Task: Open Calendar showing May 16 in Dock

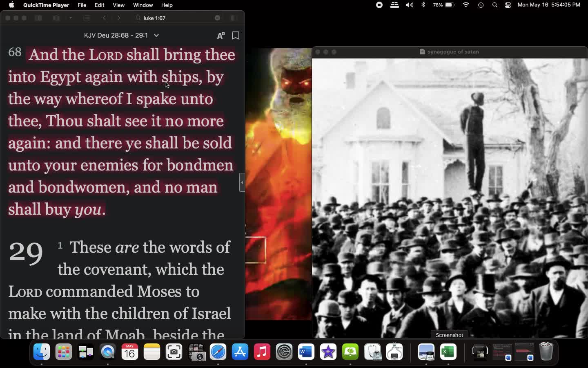Action: (x=130, y=352)
